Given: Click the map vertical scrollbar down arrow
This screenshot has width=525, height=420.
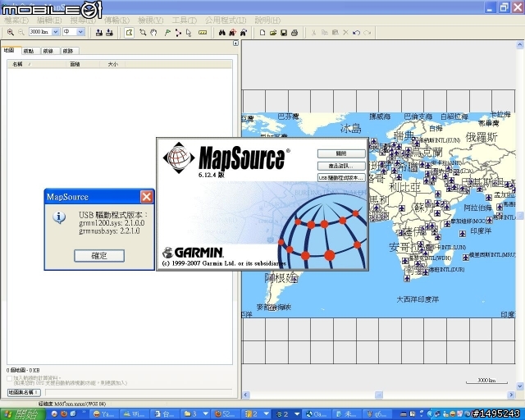Looking at the screenshot, I should (x=519, y=386).
